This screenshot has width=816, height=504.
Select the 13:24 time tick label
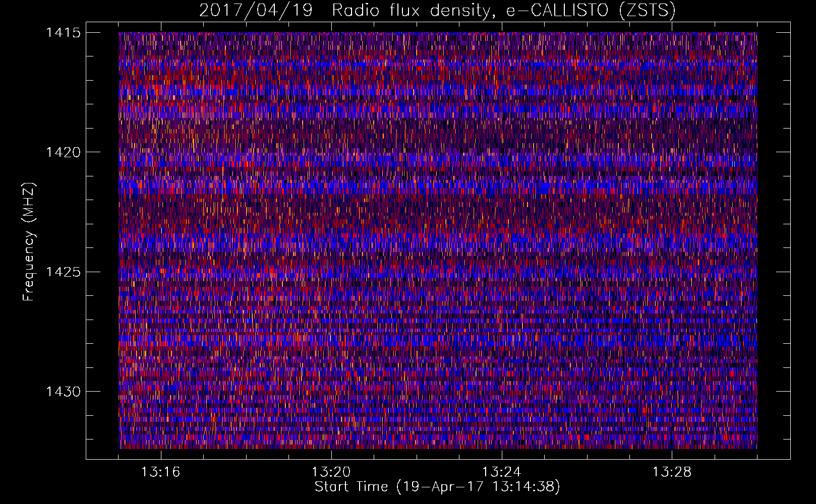501,472
